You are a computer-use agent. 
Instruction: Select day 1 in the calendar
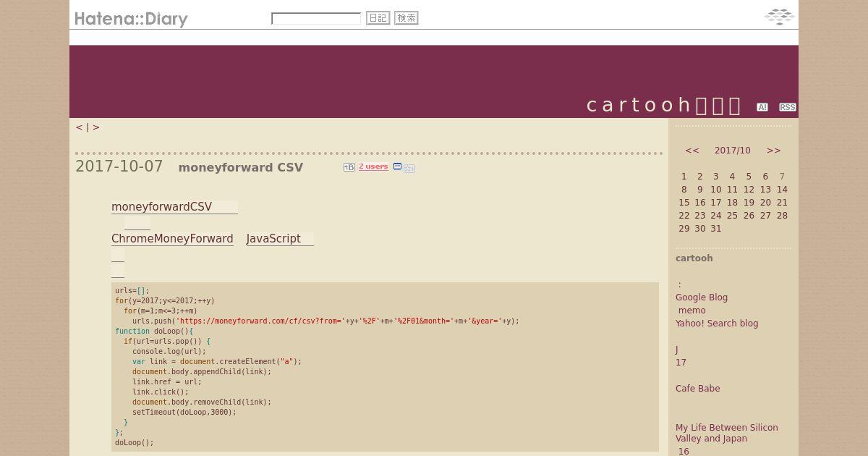click(684, 177)
